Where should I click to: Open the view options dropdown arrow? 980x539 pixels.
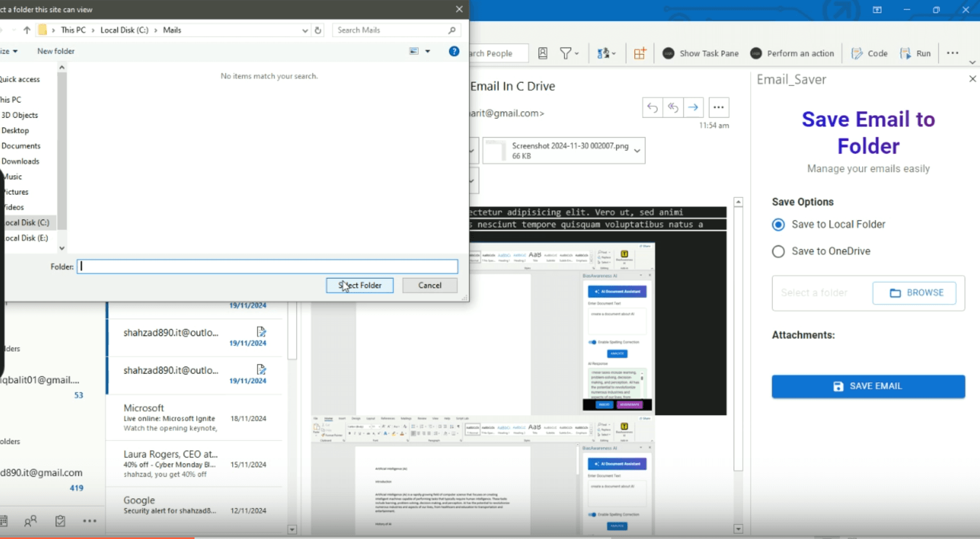427,51
